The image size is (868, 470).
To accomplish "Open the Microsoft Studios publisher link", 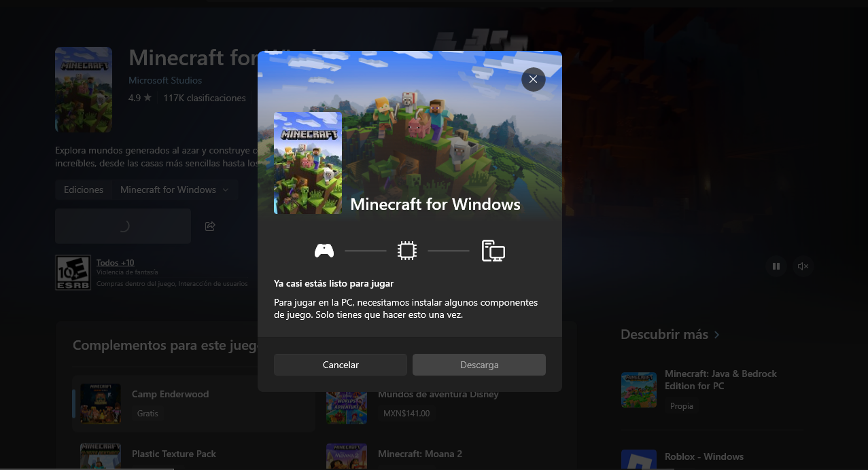I will [x=165, y=81].
